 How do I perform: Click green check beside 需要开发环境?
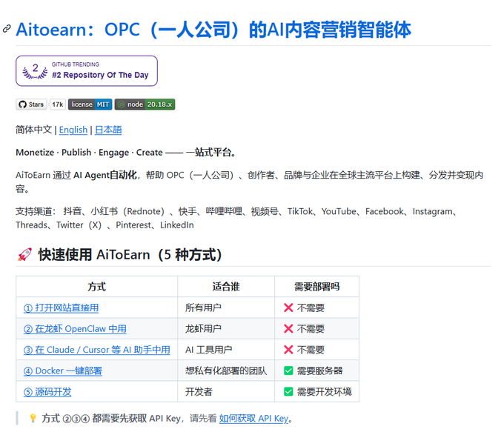tap(288, 391)
